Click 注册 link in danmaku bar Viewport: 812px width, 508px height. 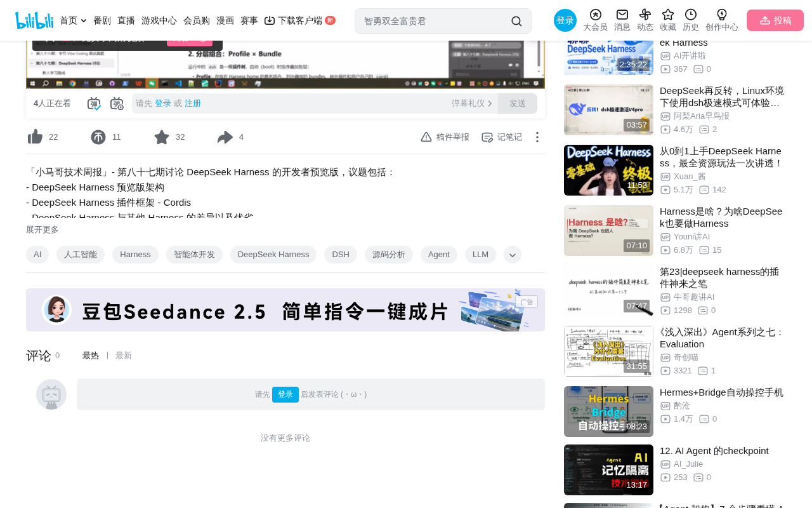click(193, 104)
